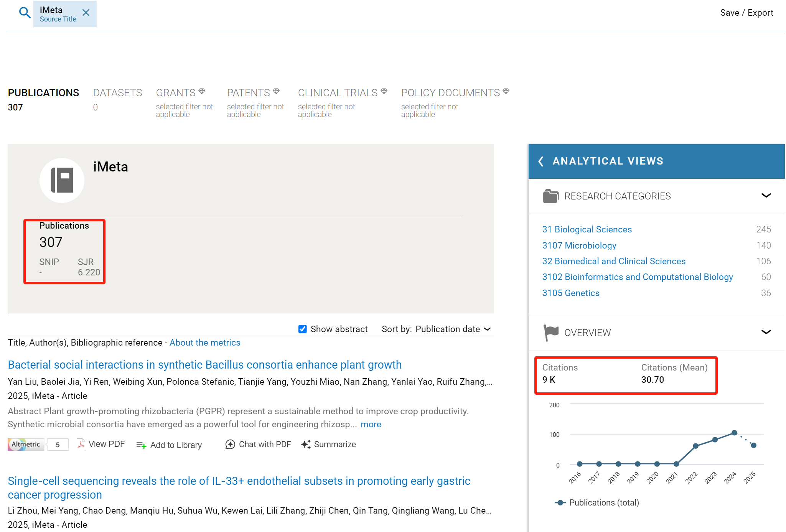Filter by 31 Biological Sciences

coord(587,229)
